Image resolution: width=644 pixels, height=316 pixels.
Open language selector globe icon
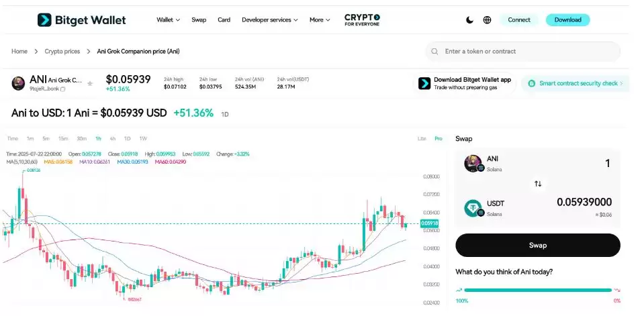487,20
